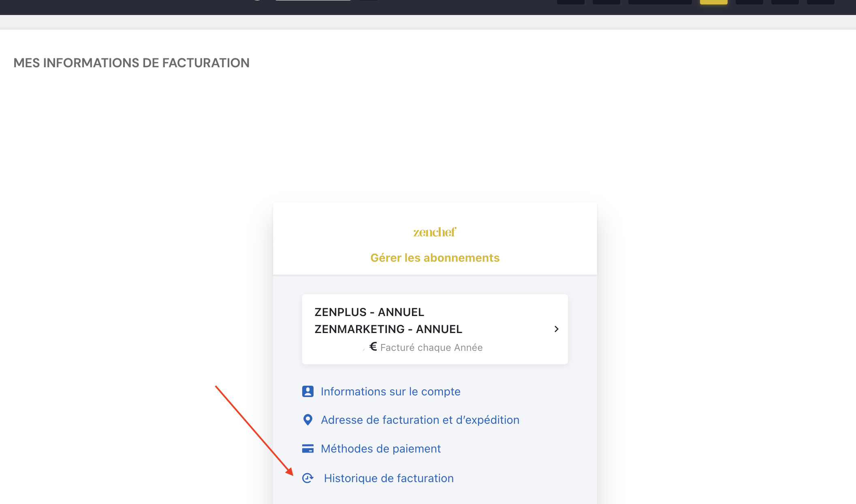Click the Gérer les abonnements heading

click(435, 258)
